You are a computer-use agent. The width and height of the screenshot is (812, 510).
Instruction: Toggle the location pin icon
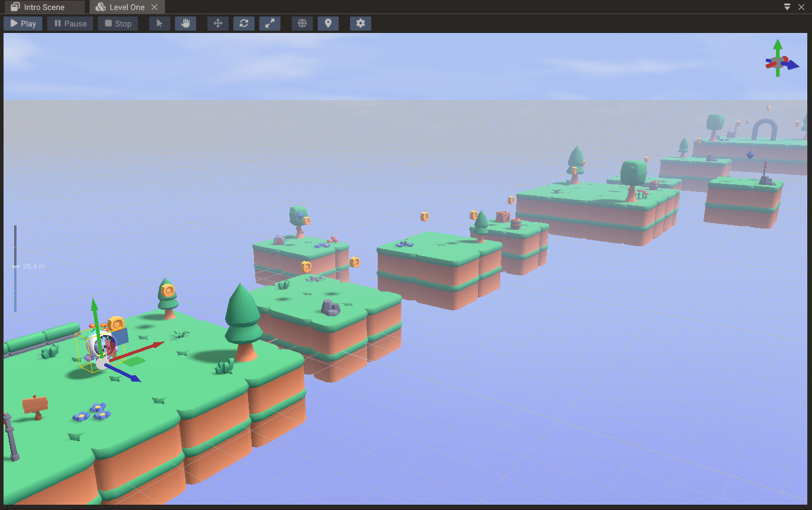[328, 24]
